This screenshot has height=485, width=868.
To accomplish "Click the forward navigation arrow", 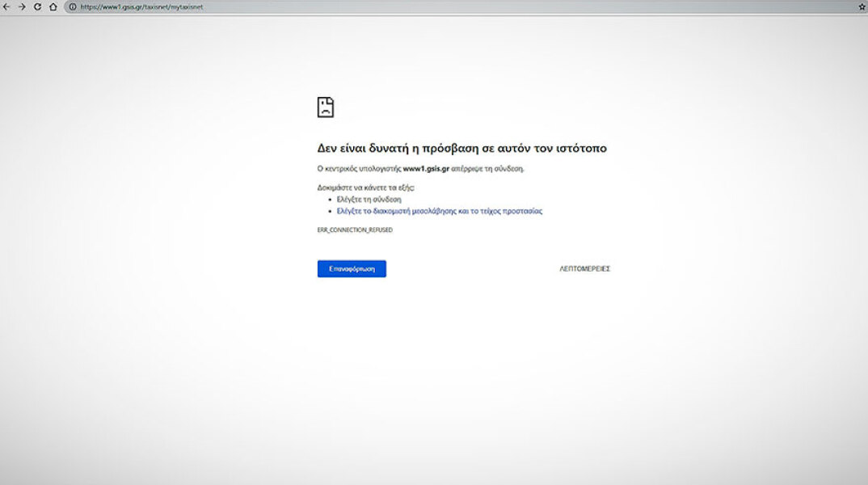I will pos(22,6).
